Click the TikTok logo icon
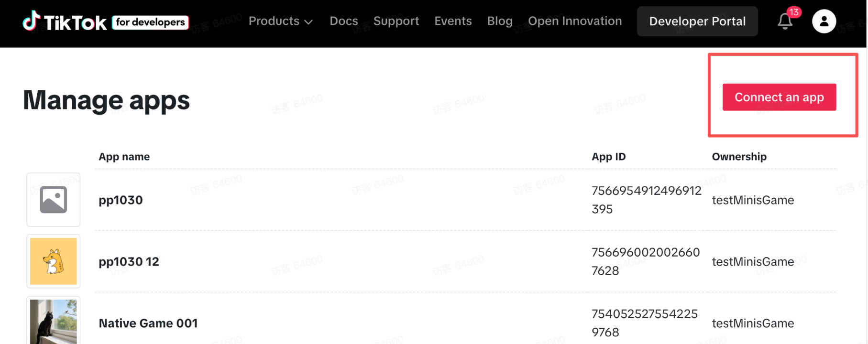The image size is (868, 344). (x=32, y=21)
